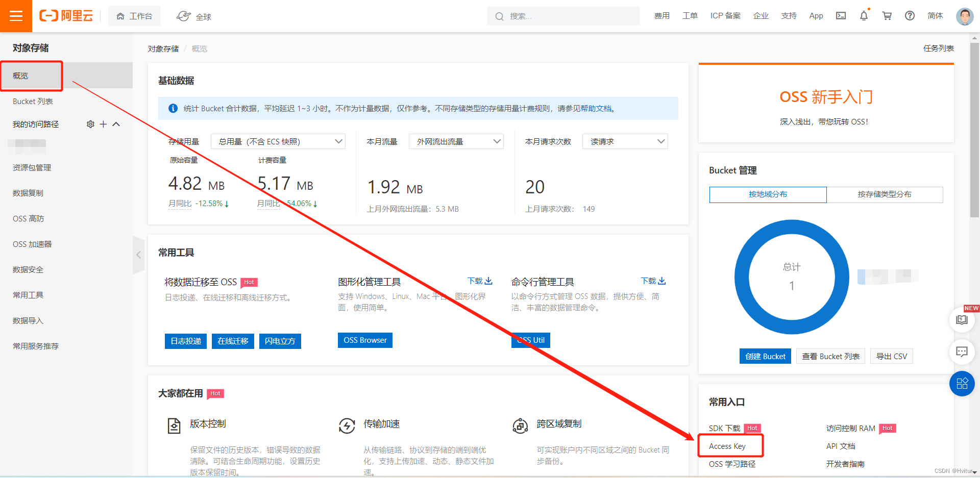Viewport: 980px width, 478px height.
Task: Collapse 我的访问路径 section
Action: point(116,124)
